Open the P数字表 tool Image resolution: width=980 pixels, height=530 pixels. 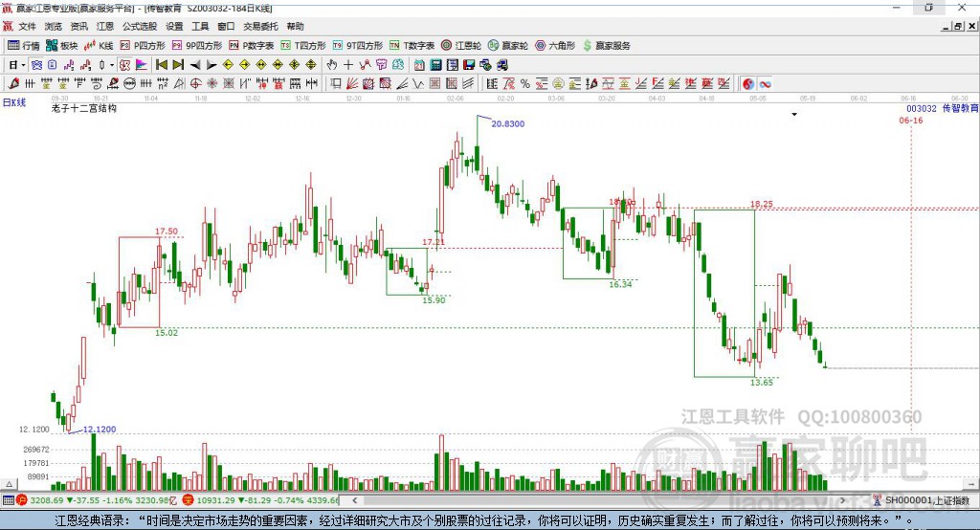tap(252, 46)
